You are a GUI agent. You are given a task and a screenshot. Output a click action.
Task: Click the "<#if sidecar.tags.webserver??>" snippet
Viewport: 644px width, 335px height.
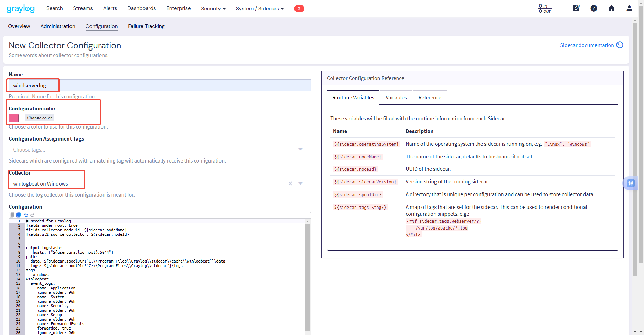coord(444,221)
